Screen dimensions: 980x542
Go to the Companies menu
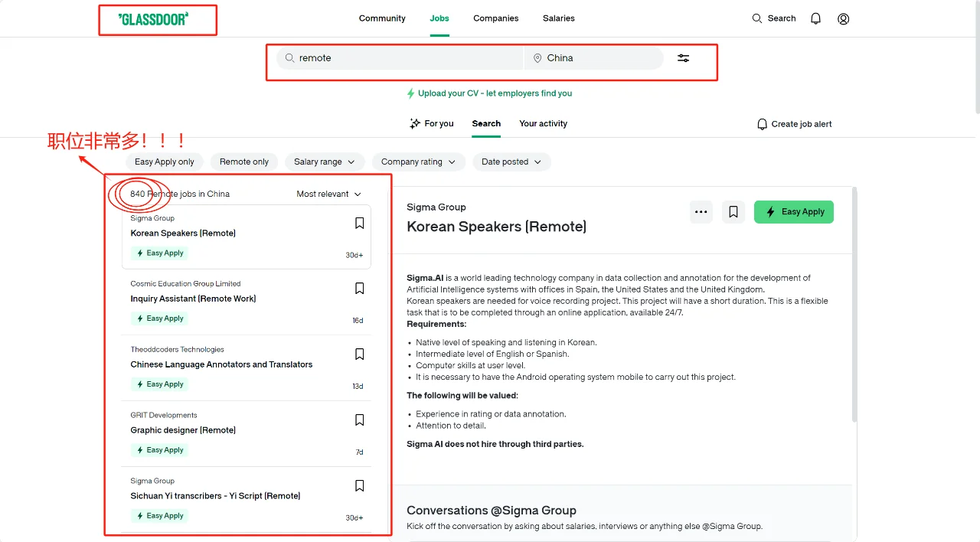[495, 18]
